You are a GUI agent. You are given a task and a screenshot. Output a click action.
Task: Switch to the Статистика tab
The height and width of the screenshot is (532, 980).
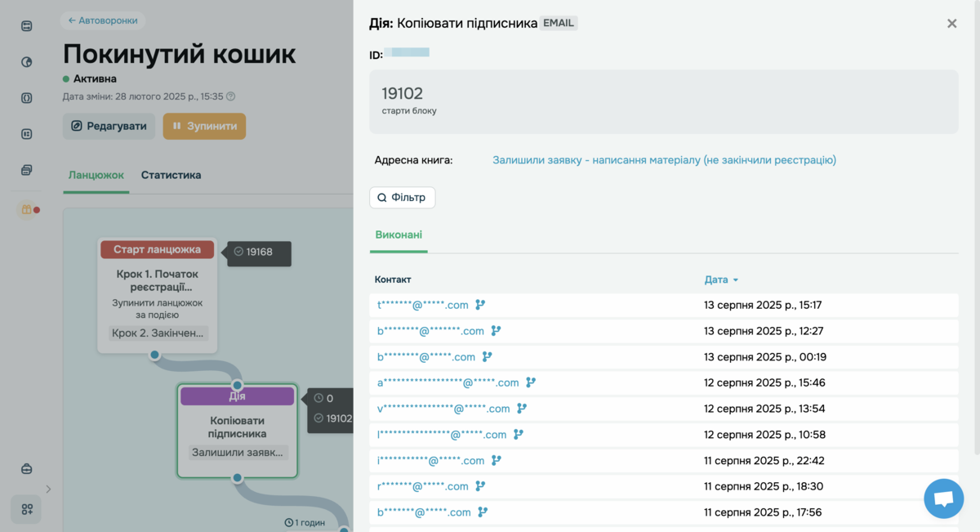(x=171, y=175)
